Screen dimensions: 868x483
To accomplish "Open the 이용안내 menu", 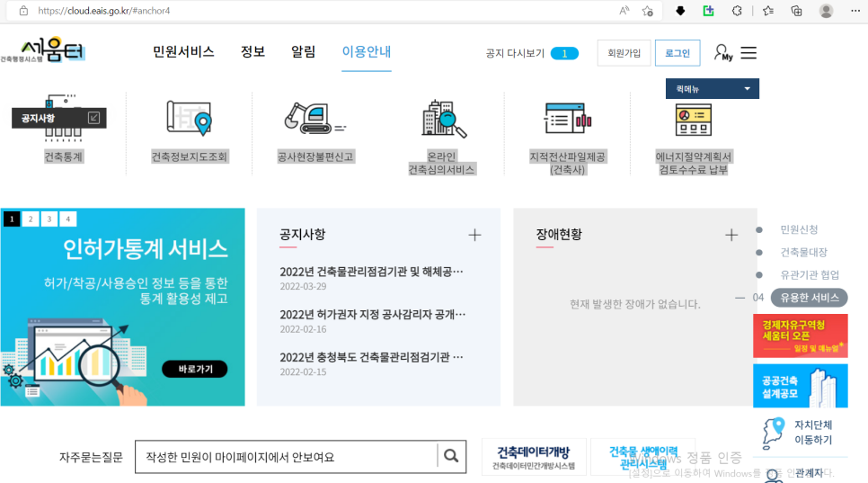I will [367, 52].
